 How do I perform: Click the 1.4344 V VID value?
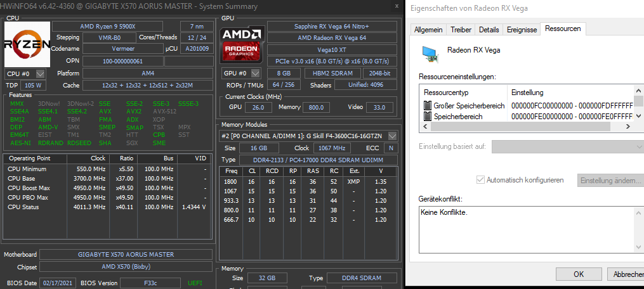tap(194, 207)
